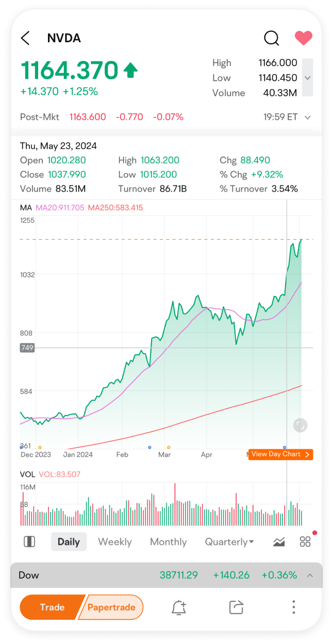Tap the orange Trade button
This screenshot has height=644, width=333.
pos(51,607)
